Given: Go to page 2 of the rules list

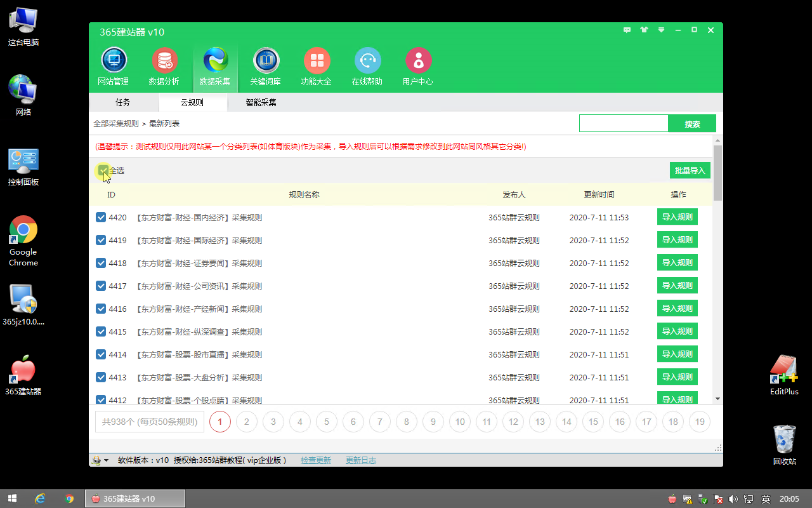Looking at the screenshot, I should click(247, 422).
